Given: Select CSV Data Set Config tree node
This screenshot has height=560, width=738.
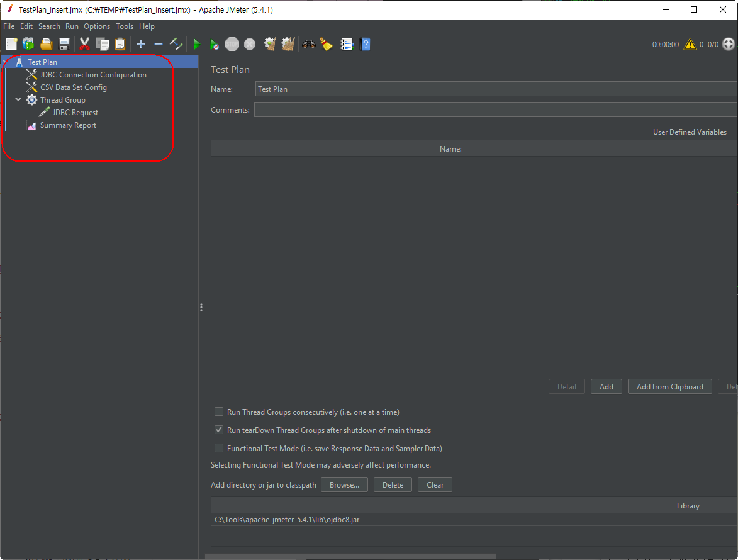Looking at the screenshot, I should 74,87.
